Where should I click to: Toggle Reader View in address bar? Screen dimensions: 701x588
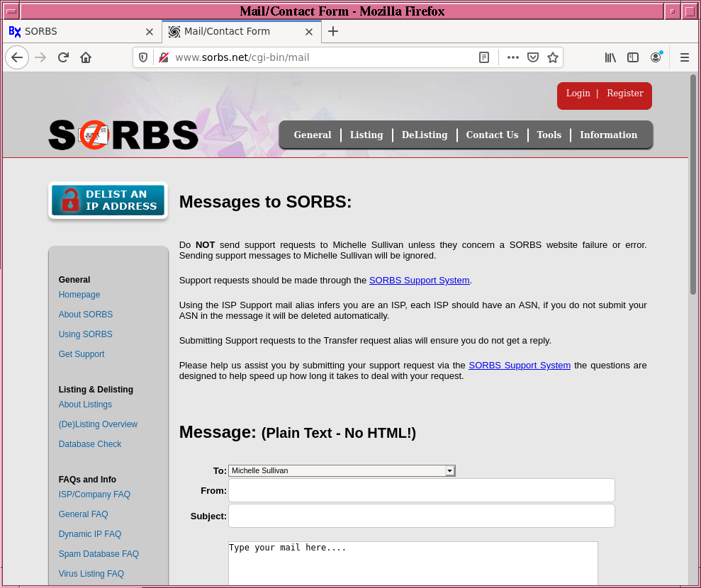point(484,57)
